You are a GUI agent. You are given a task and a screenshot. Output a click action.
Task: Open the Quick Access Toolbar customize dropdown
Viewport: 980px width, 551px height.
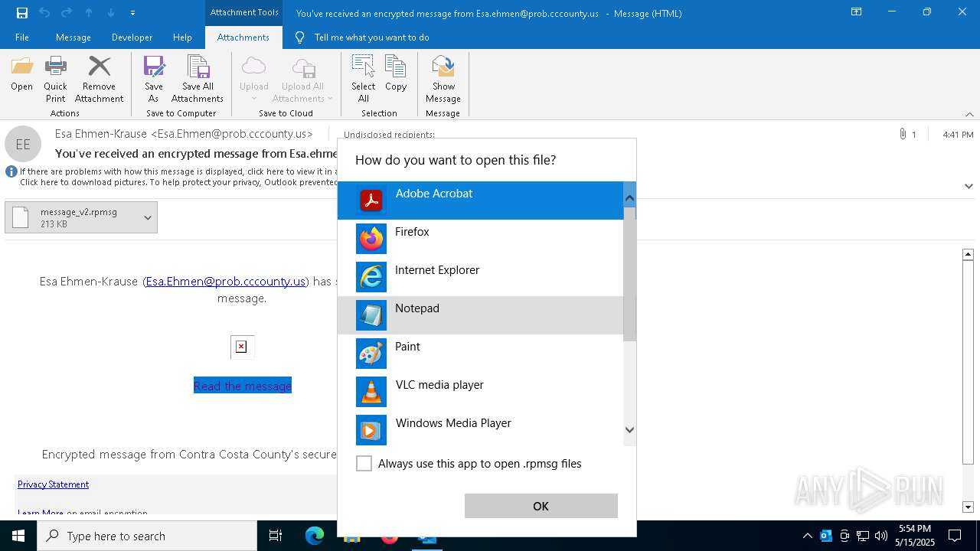[x=133, y=12]
